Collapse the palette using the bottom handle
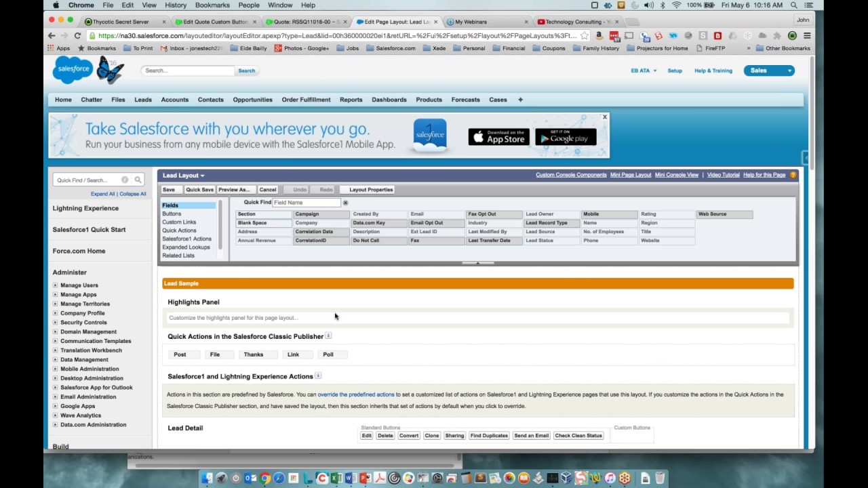This screenshot has height=488, width=868. click(478, 263)
